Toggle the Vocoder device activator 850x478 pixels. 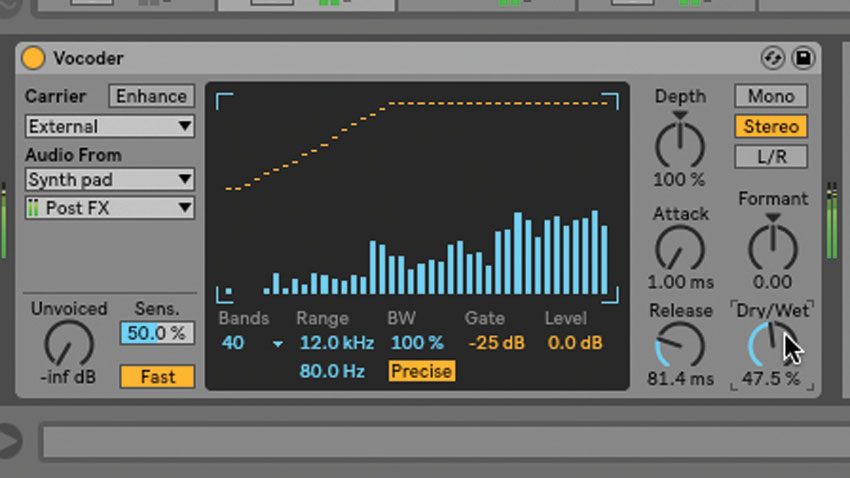click(33, 58)
